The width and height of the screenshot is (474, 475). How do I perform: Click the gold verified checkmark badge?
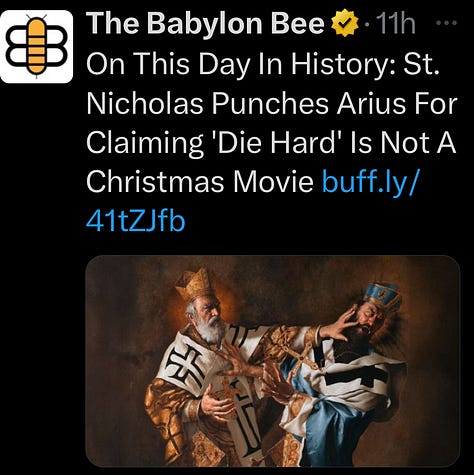344,23
